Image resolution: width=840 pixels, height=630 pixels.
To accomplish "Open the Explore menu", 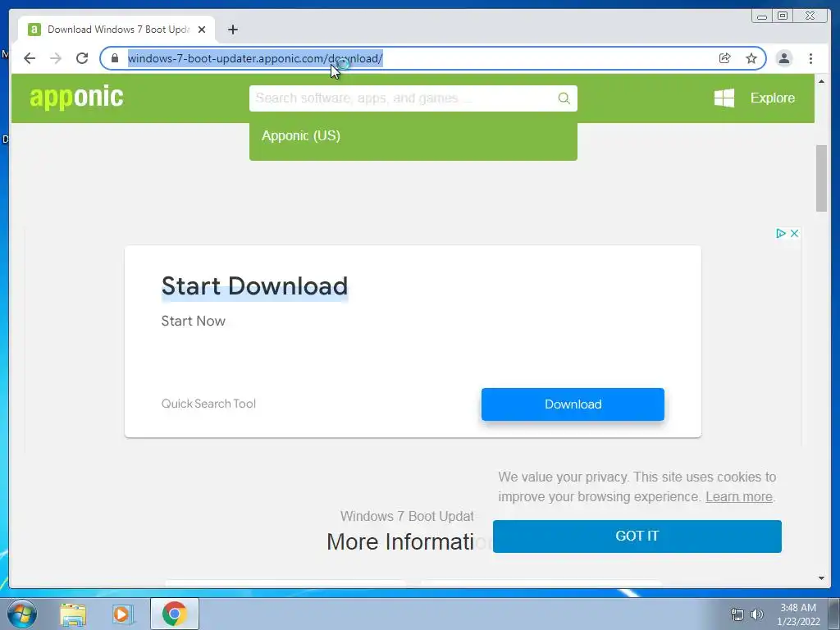I will click(x=772, y=98).
